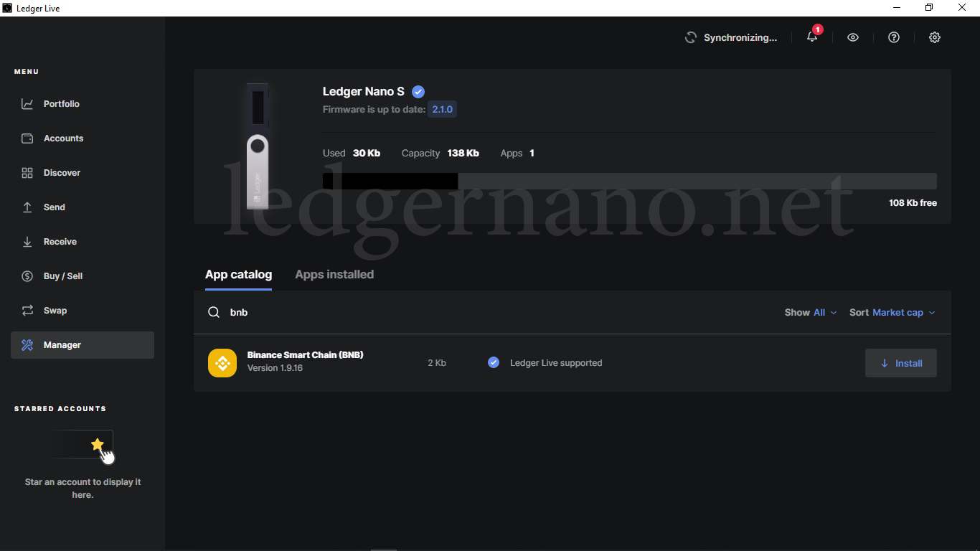This screenshot has height=551, width=980.
Task: Click the Ledger Live title bar logo
Action: [7, 8]
